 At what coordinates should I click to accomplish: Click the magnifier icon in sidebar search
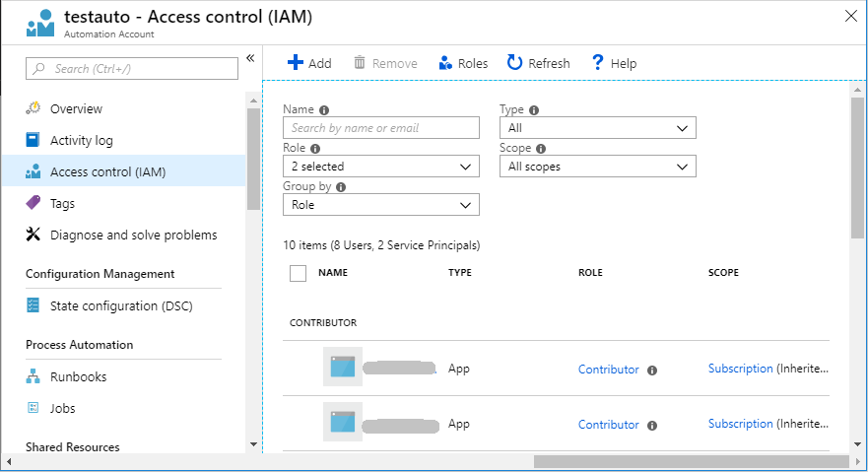[x=38, y=69]
